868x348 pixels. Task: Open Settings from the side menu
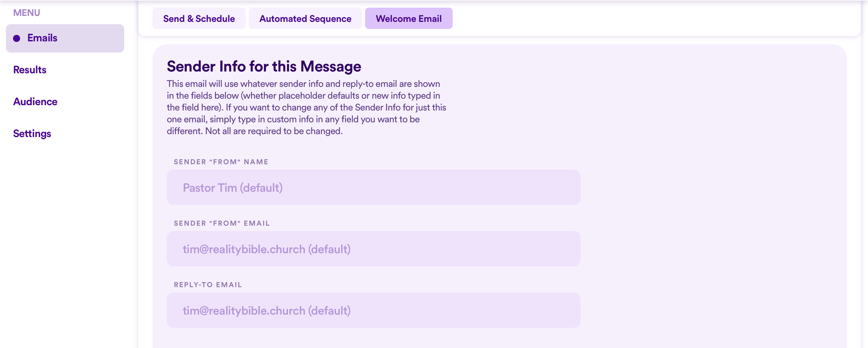click(32, 134)
